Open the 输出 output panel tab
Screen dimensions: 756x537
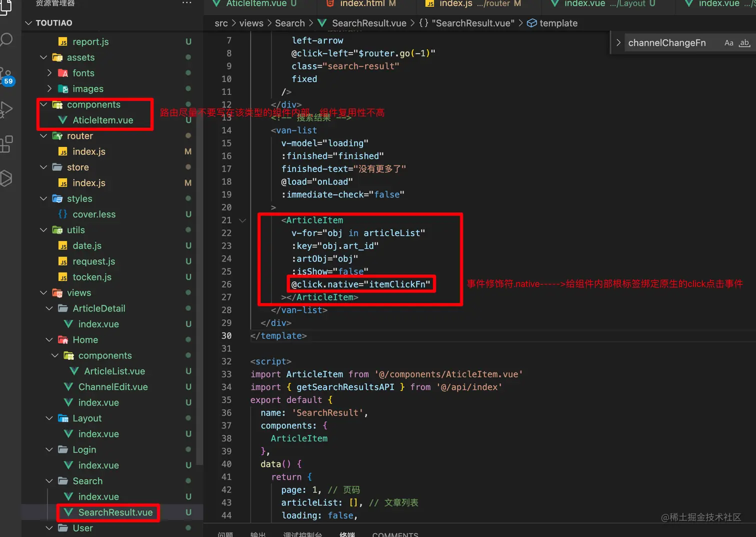(258, 534)
